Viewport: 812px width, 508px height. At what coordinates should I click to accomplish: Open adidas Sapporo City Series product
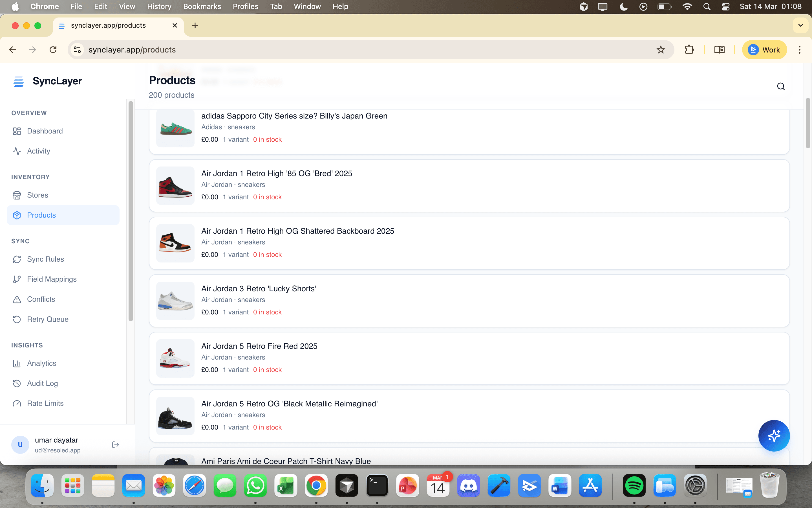coord(469,132)
